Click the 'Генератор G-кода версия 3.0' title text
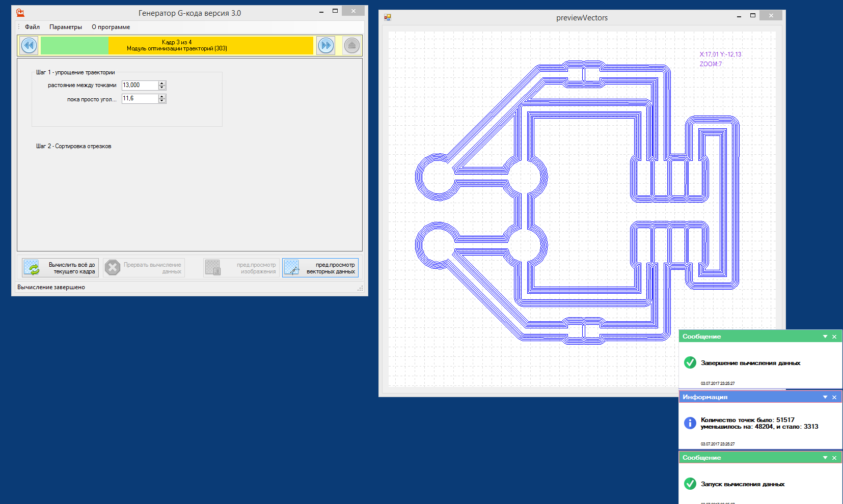 189,13
